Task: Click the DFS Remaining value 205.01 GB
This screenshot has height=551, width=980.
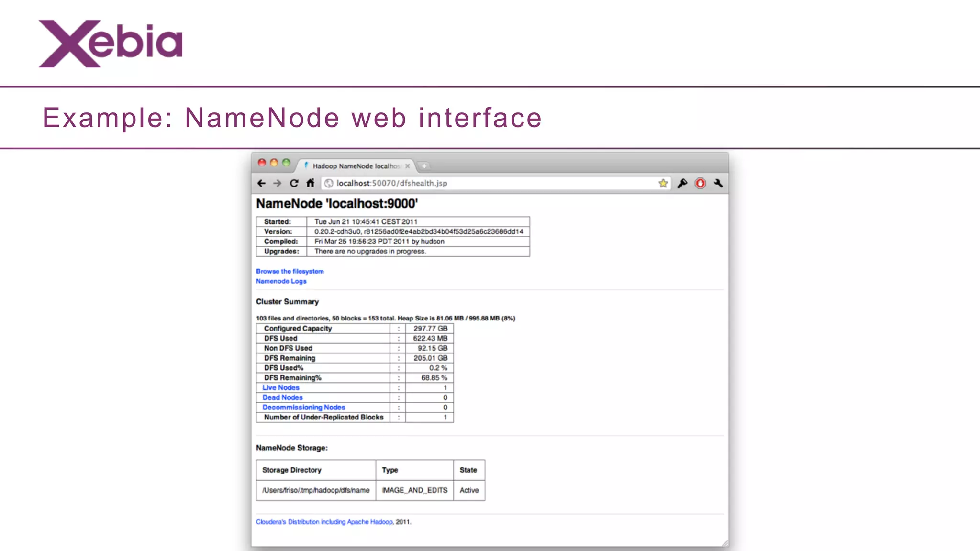Action: pos(430,358)
